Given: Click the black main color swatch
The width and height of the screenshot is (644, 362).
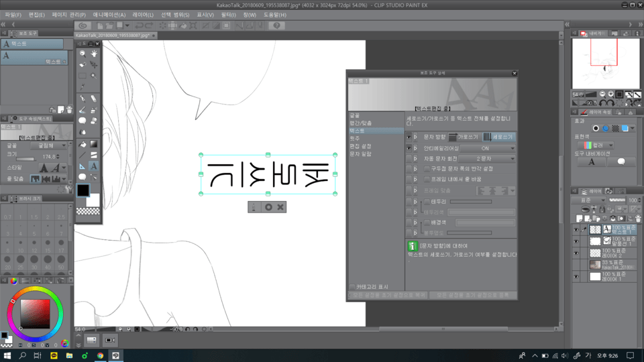Looking at the screenshot, I should tap(83, 190).
